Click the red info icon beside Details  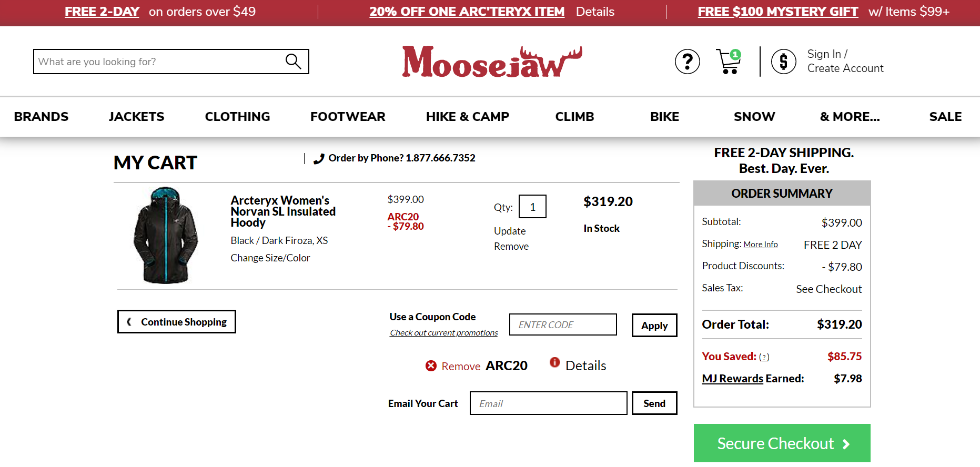(554, 362)
